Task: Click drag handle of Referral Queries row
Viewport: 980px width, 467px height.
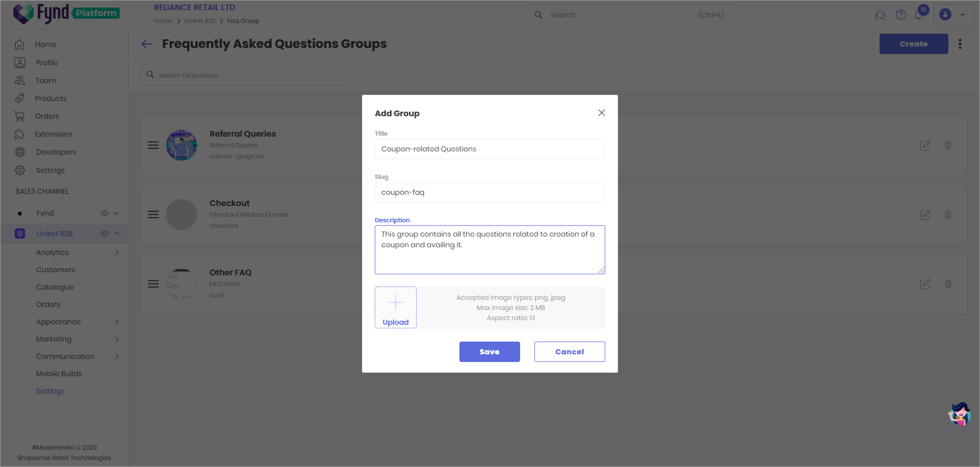Action: coord(153,145)
